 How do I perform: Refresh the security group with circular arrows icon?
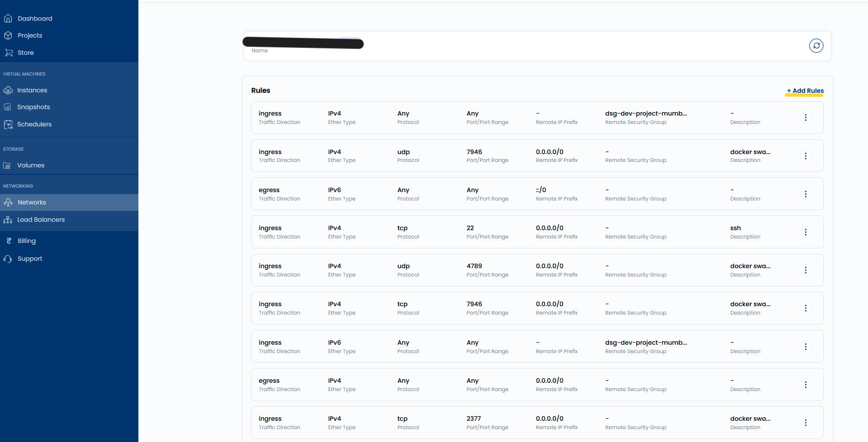(816, 46)
